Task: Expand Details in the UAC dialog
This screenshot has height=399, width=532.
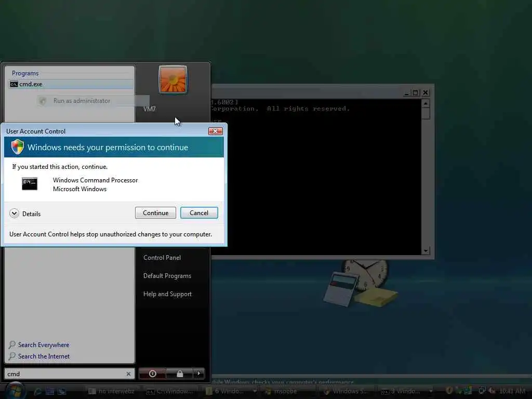Action: point(25,214)
